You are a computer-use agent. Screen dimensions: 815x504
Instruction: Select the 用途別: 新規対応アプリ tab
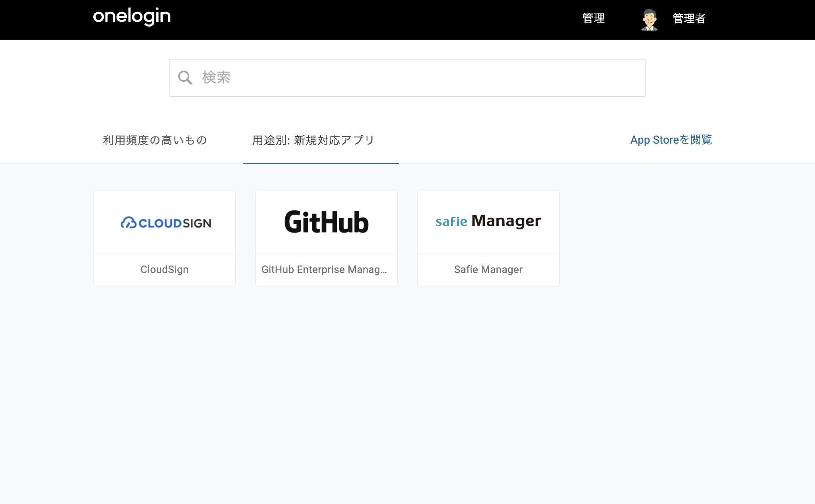pyautogui.click(x=313, y=140)
